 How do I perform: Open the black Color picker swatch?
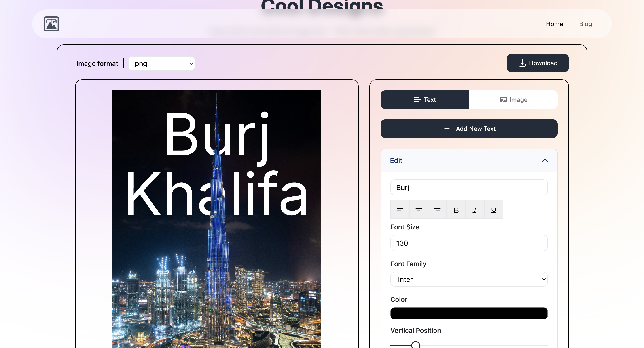click(x=469, y=313)
